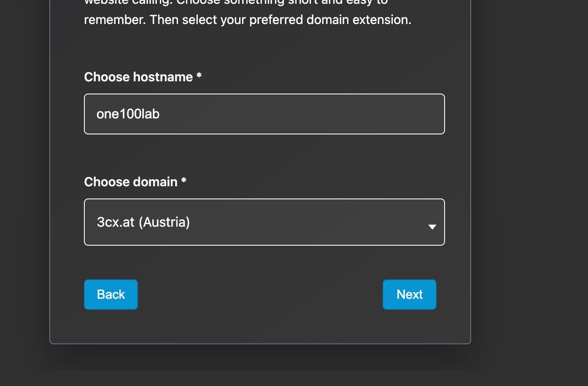This screenshot has width=588, height=386.
Task: Click the required asterisk beside Choose domain
Action: pos(183,181)
